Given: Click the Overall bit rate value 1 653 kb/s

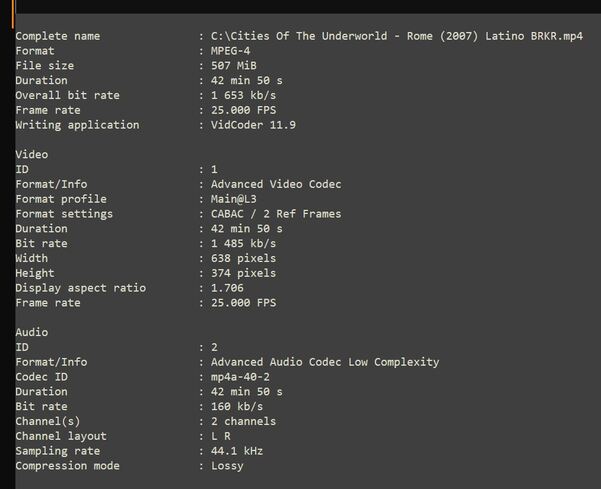Looking at the screenshot, I should (x=243, y=95).
